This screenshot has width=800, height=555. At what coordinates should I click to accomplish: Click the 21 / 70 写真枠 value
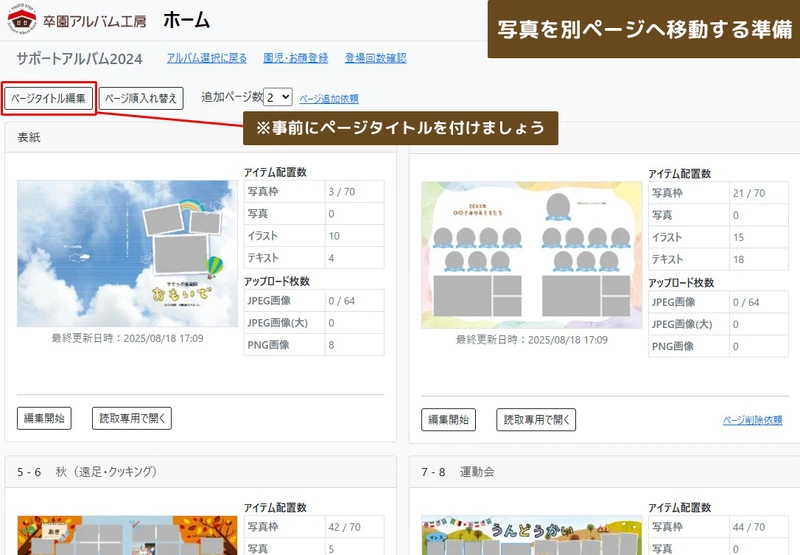749,193
